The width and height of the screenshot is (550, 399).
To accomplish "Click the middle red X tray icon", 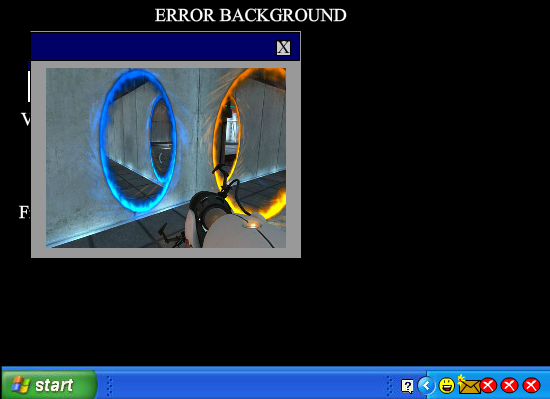I will [x=509, y=386].
